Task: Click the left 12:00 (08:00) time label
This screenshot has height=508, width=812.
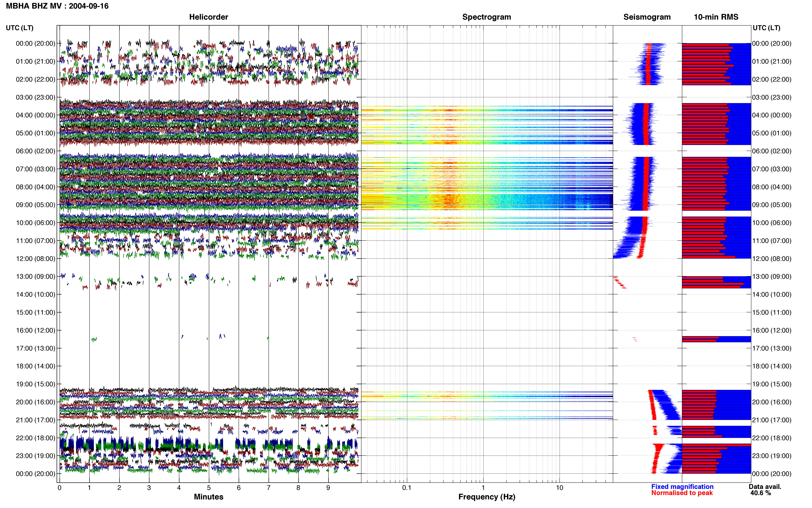Action: [36, 259]
